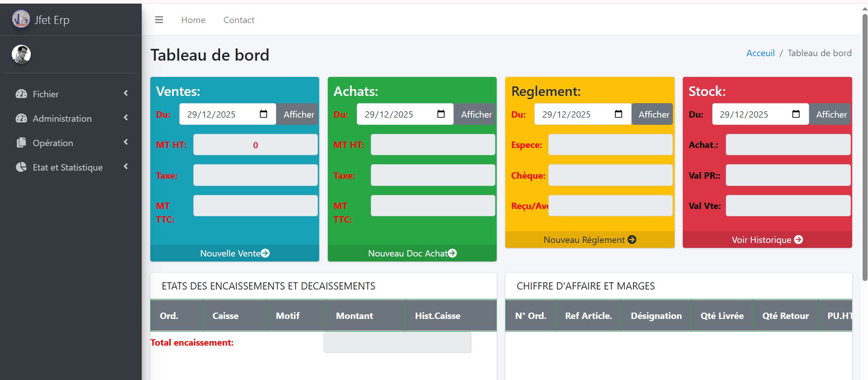Image resolution: width=868 pixels, height=380 pixels.
Task: Click the Jfet Erp logo icon
Action: pos(21,19)
